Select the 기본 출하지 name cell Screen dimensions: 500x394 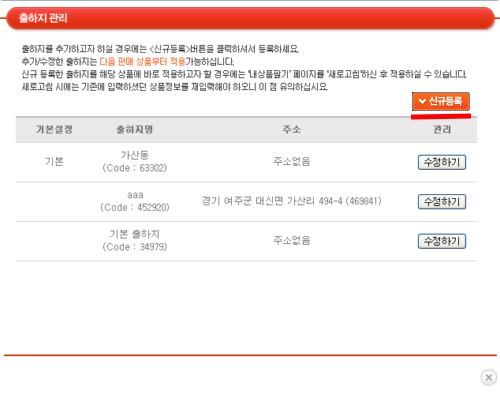tap(135, 234)
